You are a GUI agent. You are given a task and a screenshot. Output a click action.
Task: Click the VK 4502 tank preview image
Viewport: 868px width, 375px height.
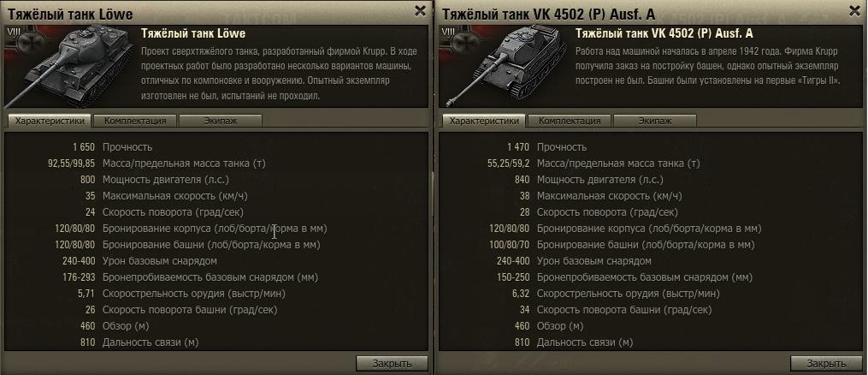[504, 65]
